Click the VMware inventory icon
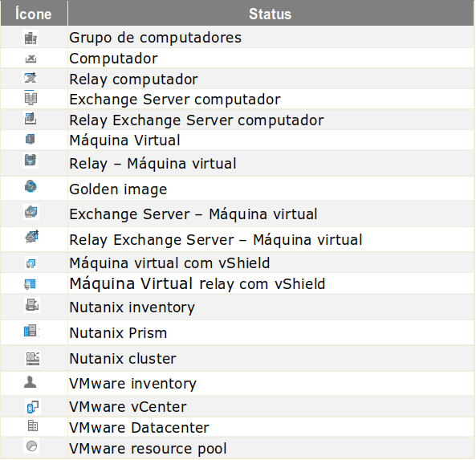 tap(30, 382)
